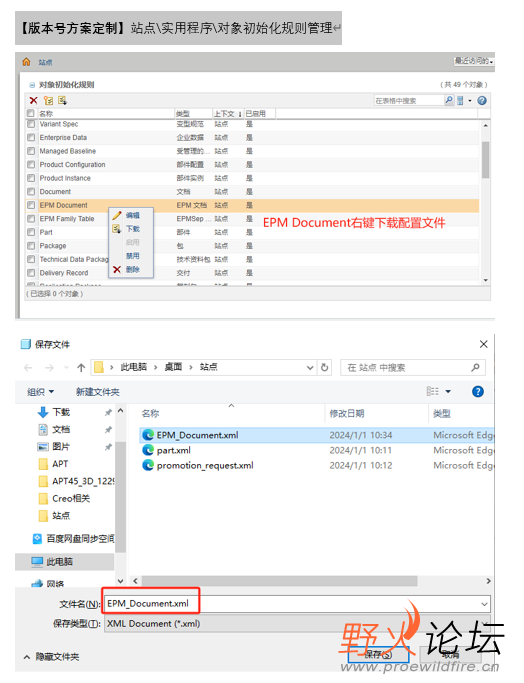
Task: Expand the 文件名 combo box dropdown
Action: point(484,604)
